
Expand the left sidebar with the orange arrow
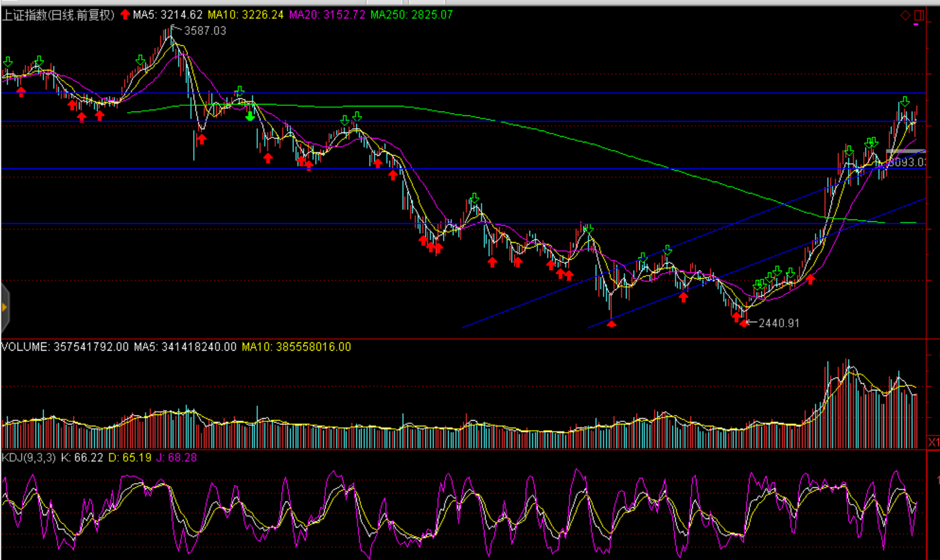click(4, 308)
